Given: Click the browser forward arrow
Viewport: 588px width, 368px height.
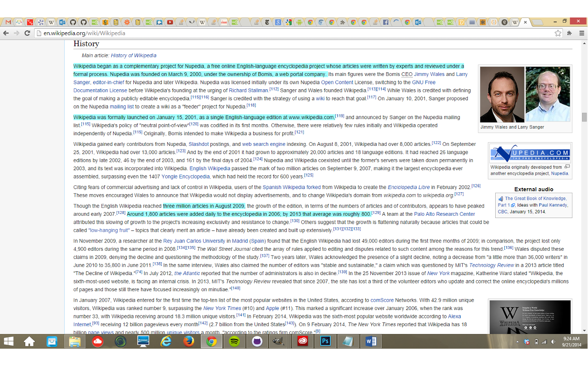Looking at the screenshot, I should point(17,33).
